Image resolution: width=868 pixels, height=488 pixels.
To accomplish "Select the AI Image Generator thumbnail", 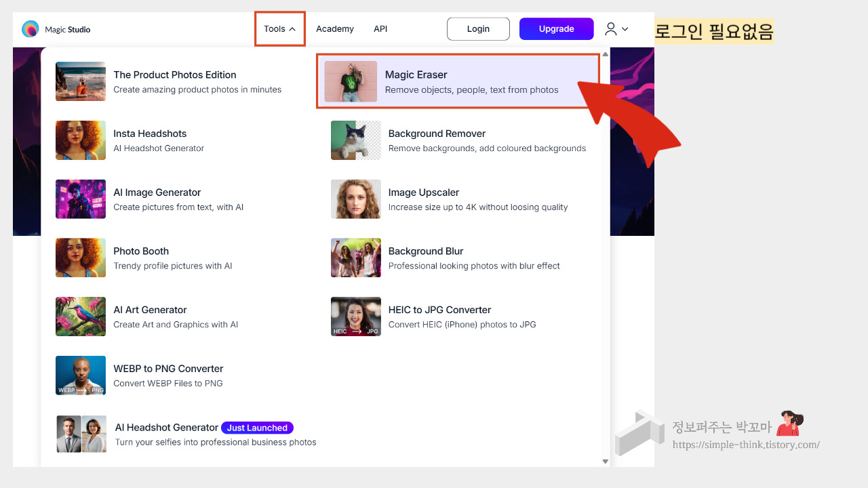I will pos(81,199).
